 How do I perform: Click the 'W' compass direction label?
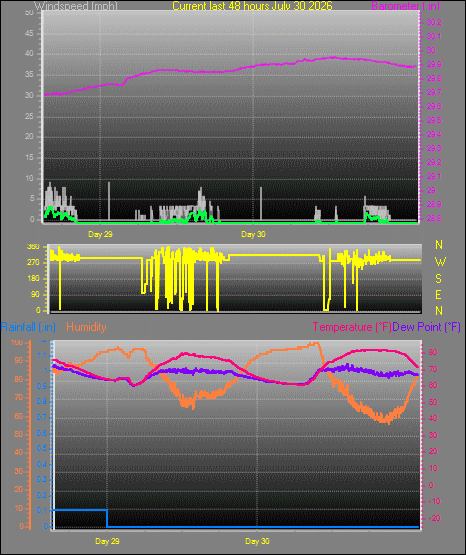[440, 262]
